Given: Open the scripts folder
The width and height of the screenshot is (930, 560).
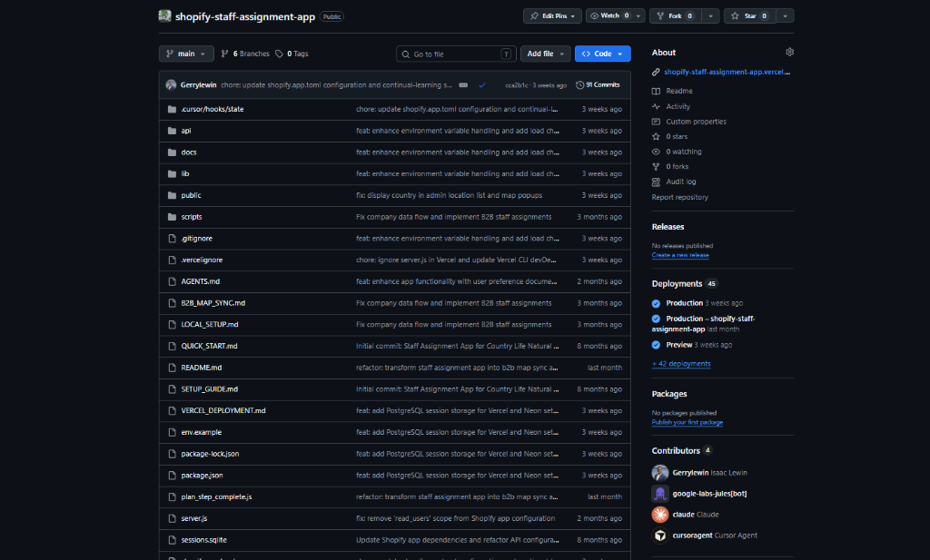Looking at the screenshot, I should [192, 217].
